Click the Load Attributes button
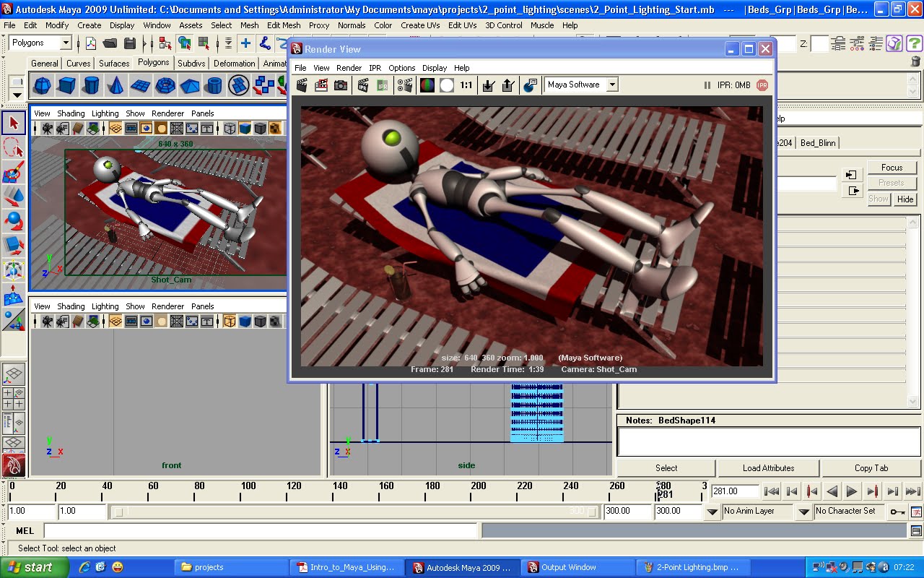The height and width of the screenshot is (578, 924). tap(768, 468)
